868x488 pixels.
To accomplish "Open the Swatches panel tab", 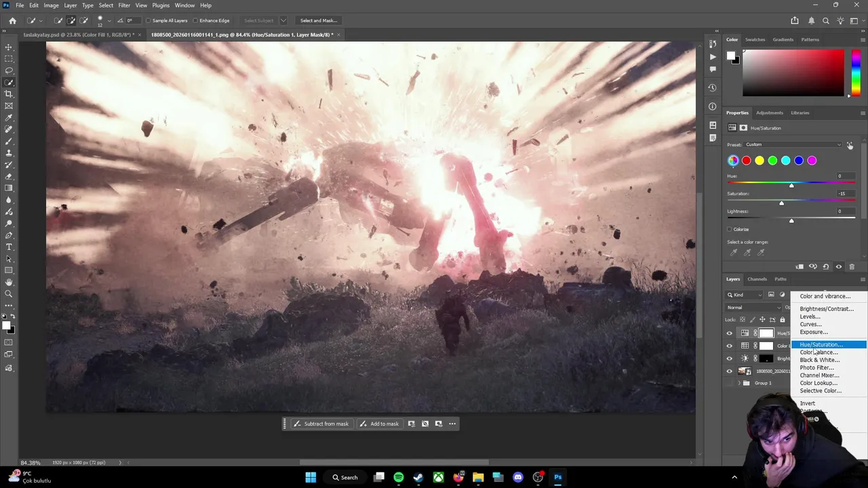I will point(755,39).
